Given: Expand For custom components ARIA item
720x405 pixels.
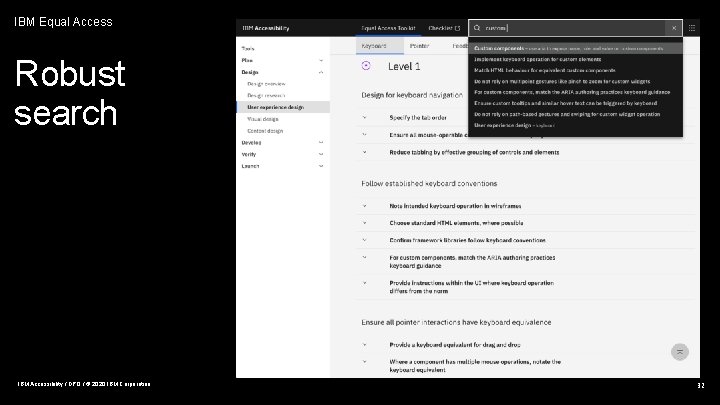Looking at the screenshot, I should pos(365,258).
